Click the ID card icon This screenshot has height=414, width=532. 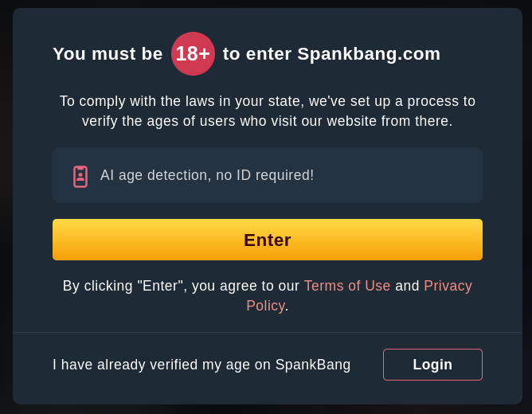[80, 176]
